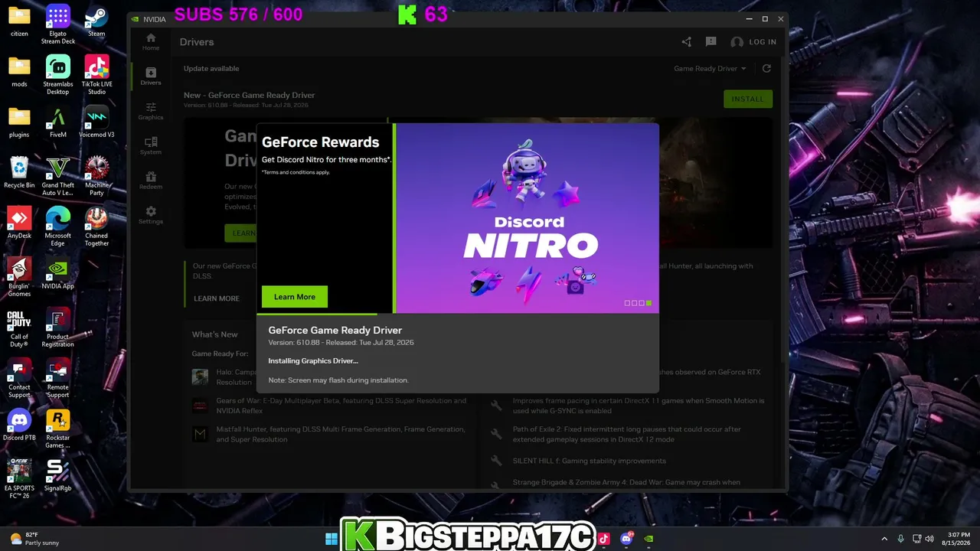Open TikTok LIVE Studio desktop icon
Screen dimensions: 980x551
96,75
